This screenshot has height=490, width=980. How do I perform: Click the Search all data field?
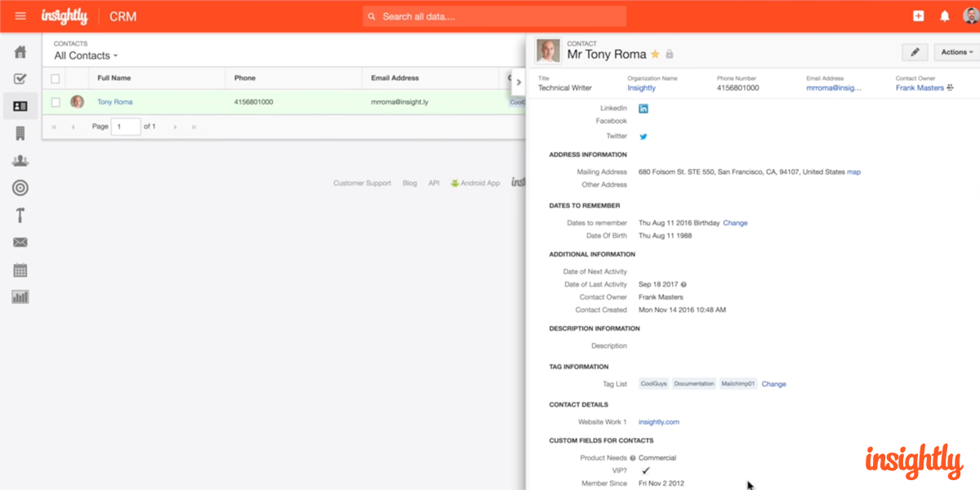(x=494, y=16)
